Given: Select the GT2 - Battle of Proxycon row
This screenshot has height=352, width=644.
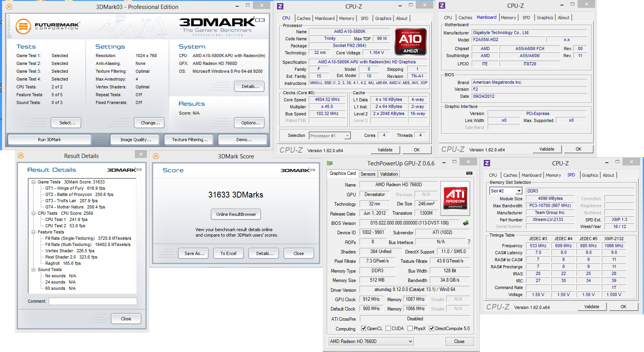Looking at the screenshot, I should [x=79, y=194].
